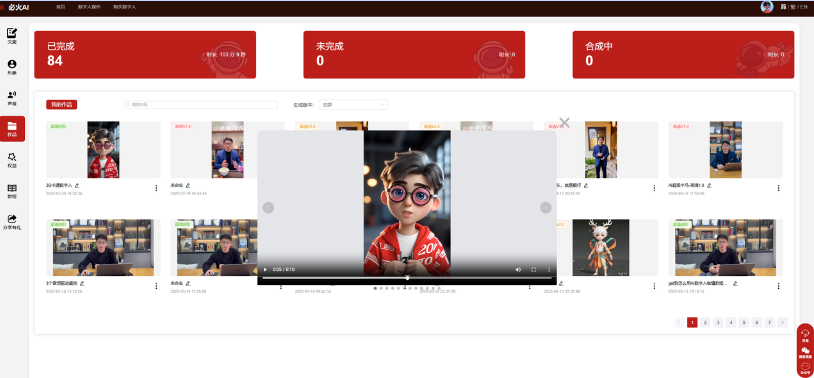Go to page 4 of works
This screenshot has height=378, width=814.
pyautogui.click(x=731, y=322)
